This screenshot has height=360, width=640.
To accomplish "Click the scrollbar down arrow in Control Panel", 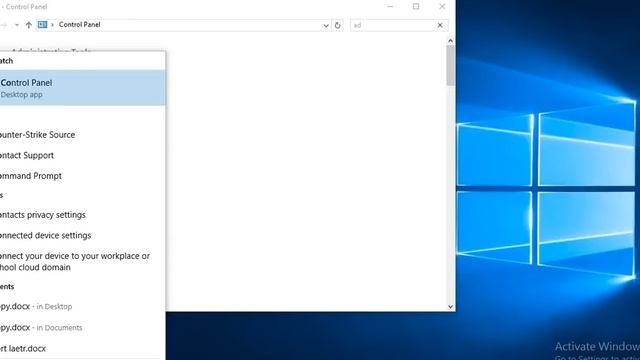I will point(450,307).
